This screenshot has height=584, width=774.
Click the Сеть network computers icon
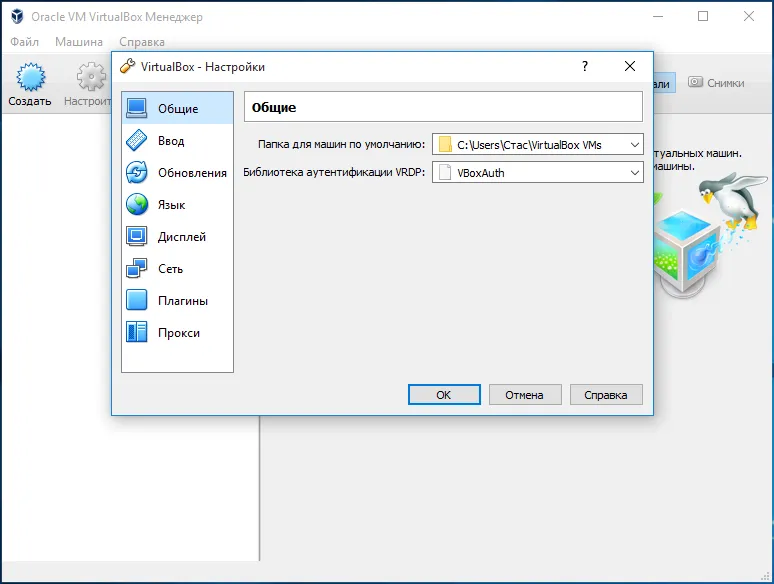(136, 269)
